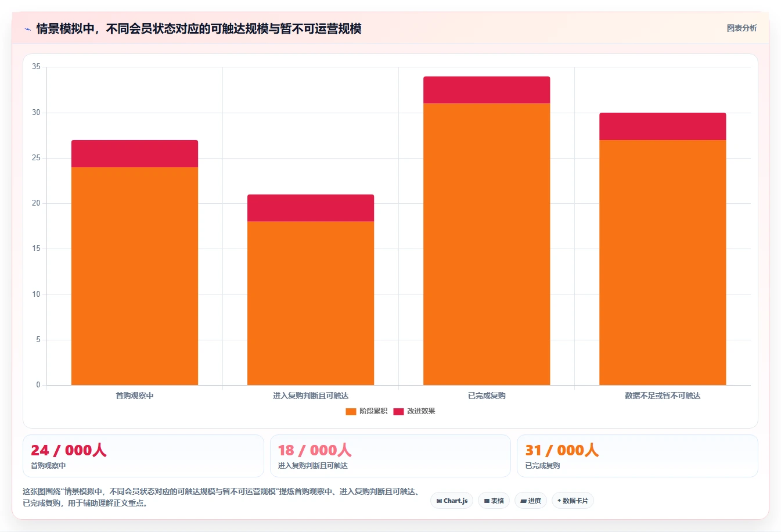Screen dimensions: 781x532
Task: Toggle the 阶段累积 legend orange swatch
Action: pos(351,411)
